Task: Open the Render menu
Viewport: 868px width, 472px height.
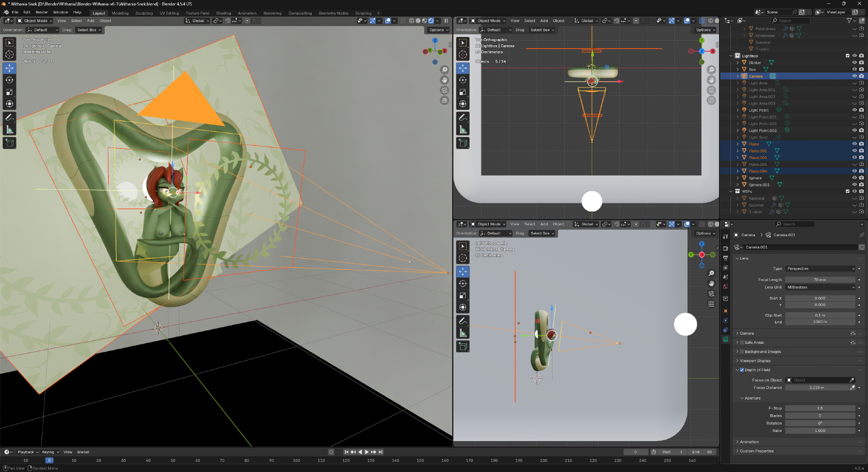Action: point(42,12)
